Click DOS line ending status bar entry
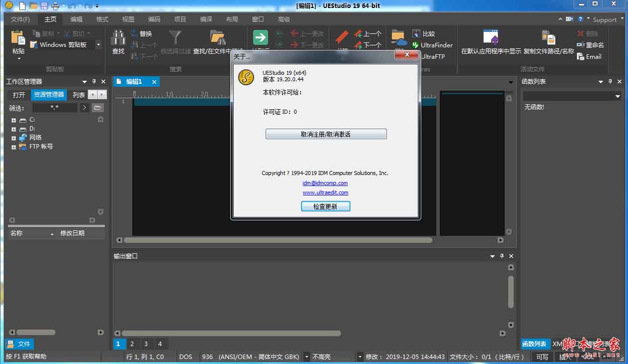This screenshot has height=364, width=628. [x=186, y=357]
